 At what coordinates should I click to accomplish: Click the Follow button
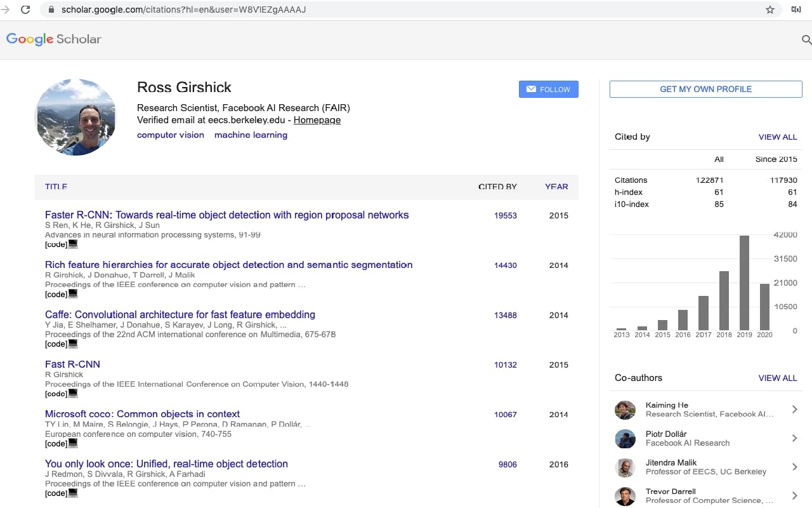click(x=549, y=90)
